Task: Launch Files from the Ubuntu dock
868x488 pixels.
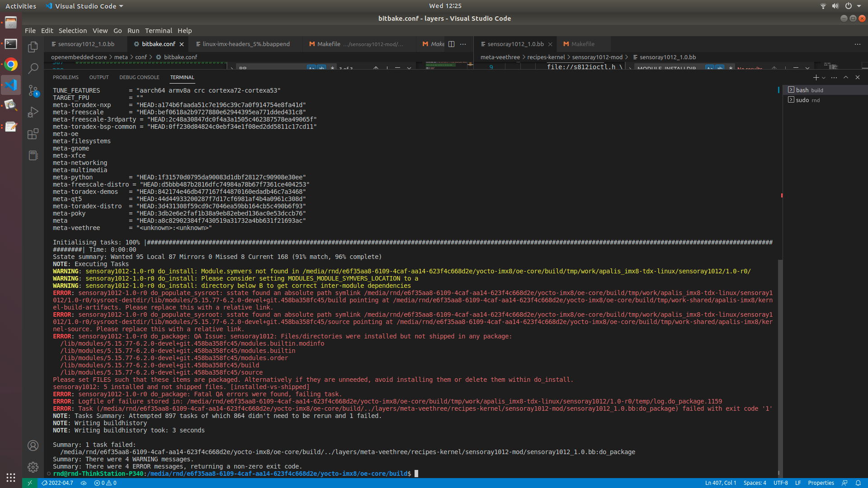Action: tap(11, 22)
